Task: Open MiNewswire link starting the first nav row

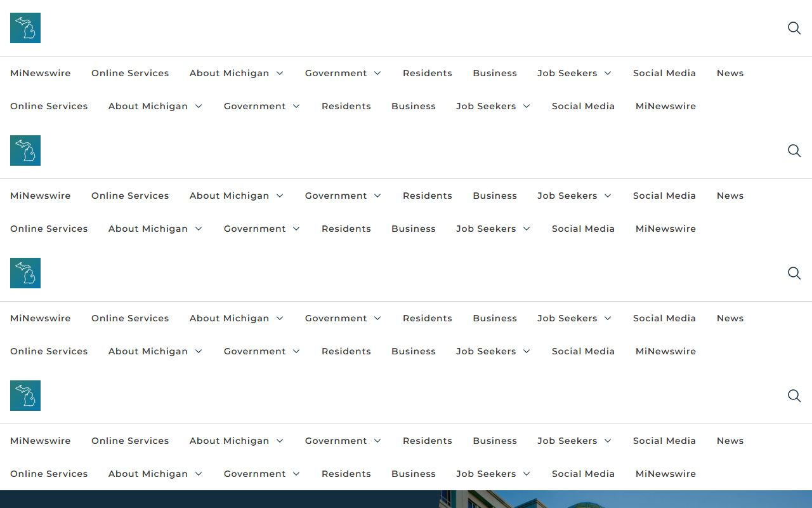Action: pyautogui.click(x=41, y=73)
